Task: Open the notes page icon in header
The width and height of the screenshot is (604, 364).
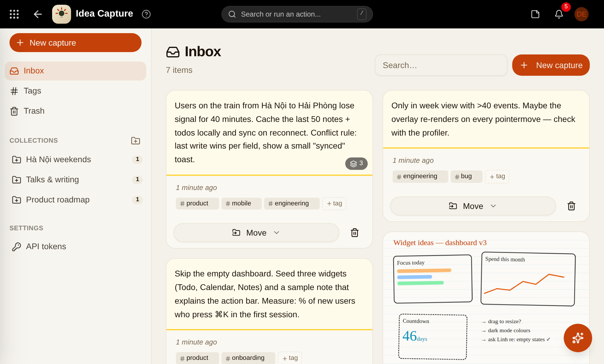Action: [x=535, y=14]
